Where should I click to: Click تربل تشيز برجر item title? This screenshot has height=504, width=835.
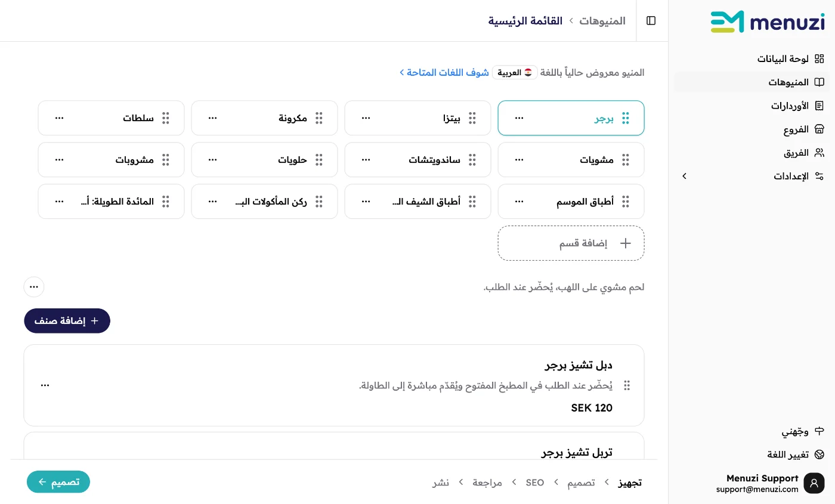(x=577, y=453)
